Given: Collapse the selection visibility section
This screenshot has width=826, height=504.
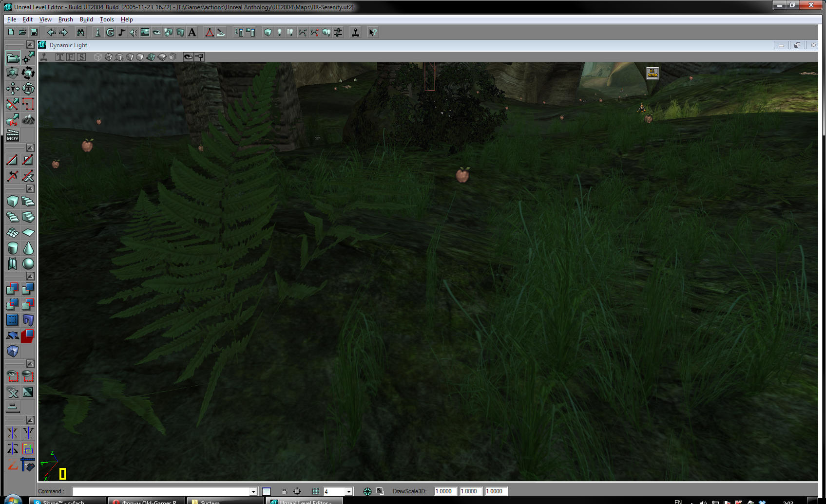Looking at the screenshot, I should (30, 364).
